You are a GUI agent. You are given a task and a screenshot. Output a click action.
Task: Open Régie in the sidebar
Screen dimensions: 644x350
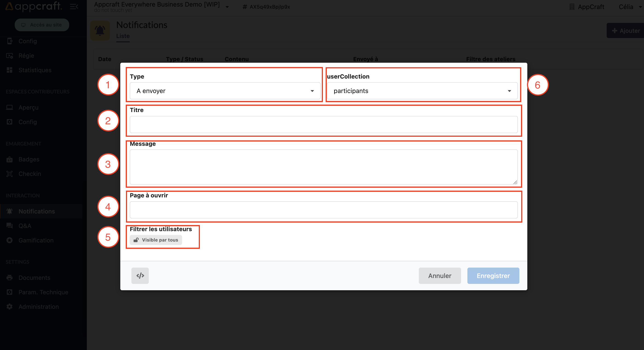(x=26, y=56)
